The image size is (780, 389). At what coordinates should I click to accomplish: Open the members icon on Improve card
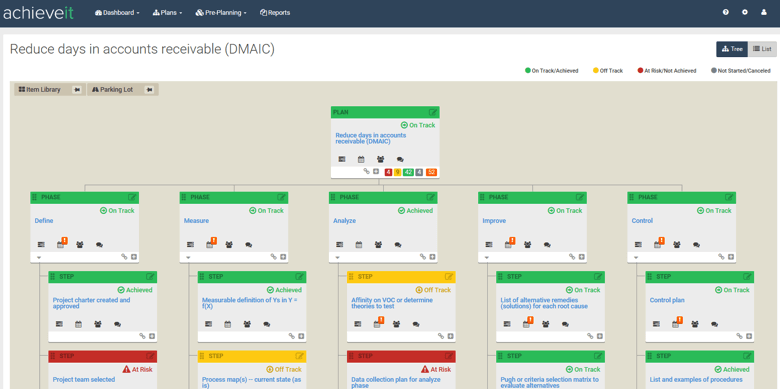[527, 245]
